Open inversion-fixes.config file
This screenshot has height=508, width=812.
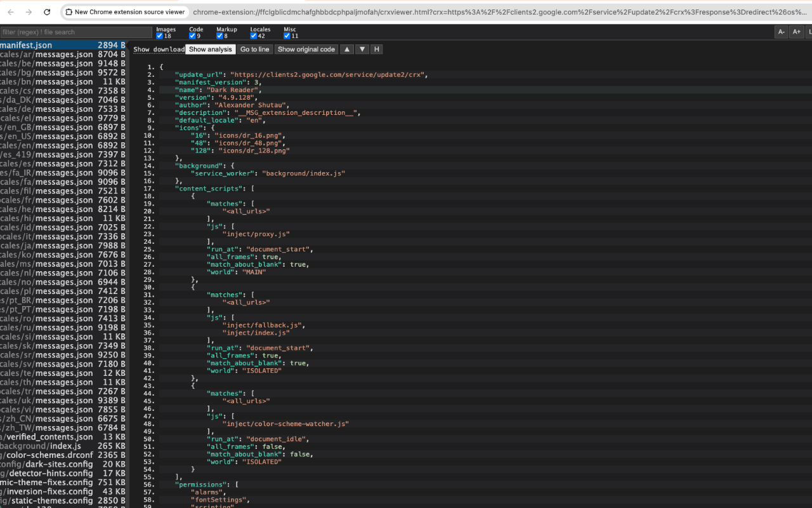(x=63, y=491)
